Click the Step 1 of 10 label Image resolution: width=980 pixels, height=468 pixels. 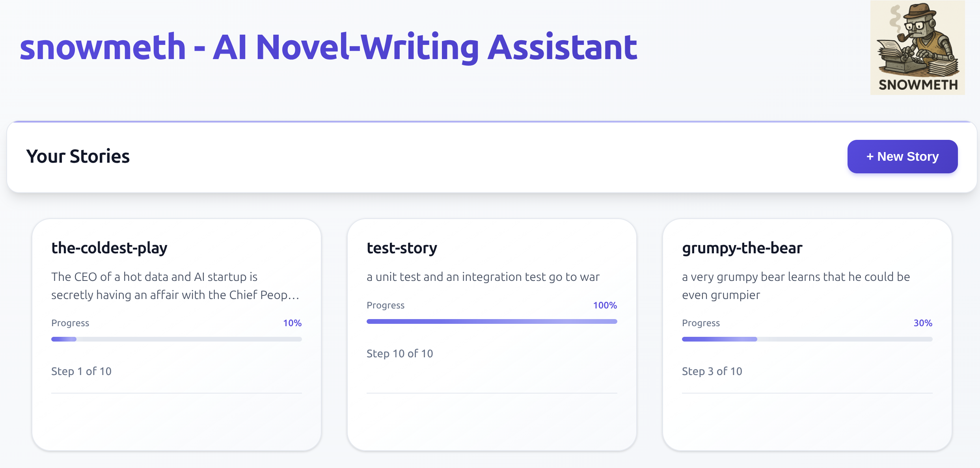pyautogui.click(x=81, y=371)
